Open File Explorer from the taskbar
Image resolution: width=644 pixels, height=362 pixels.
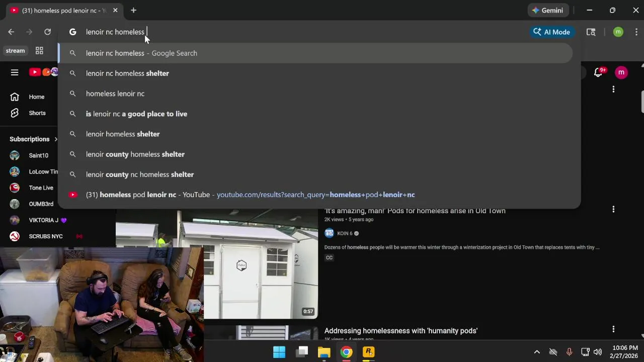coord(324,352)
